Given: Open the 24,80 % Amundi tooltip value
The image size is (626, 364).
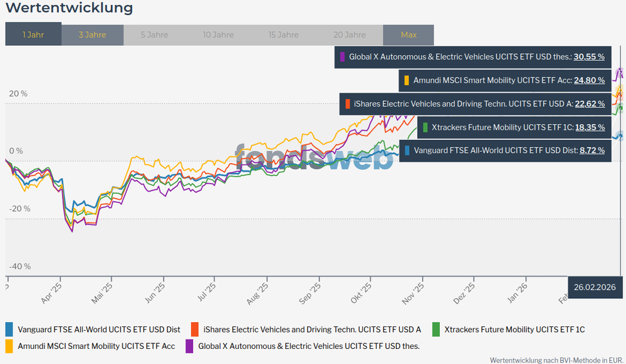Looking at the screenshot, I should click(x=589, y=80).
